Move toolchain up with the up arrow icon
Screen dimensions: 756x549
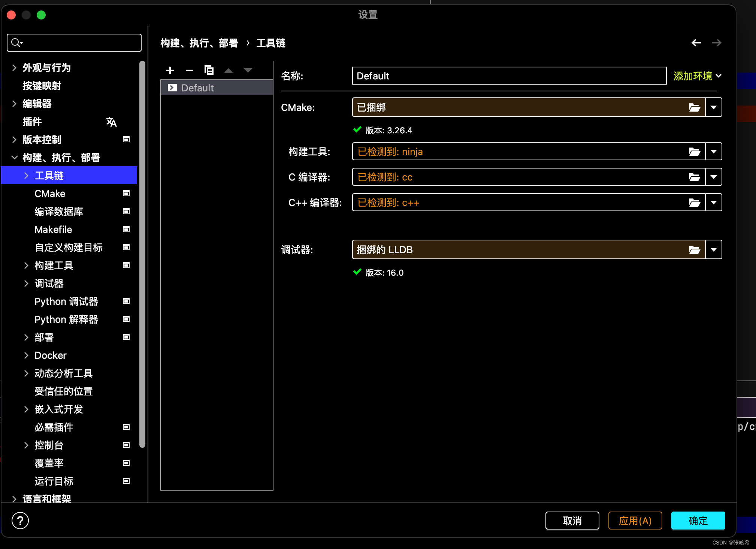[x=229, y=70]
